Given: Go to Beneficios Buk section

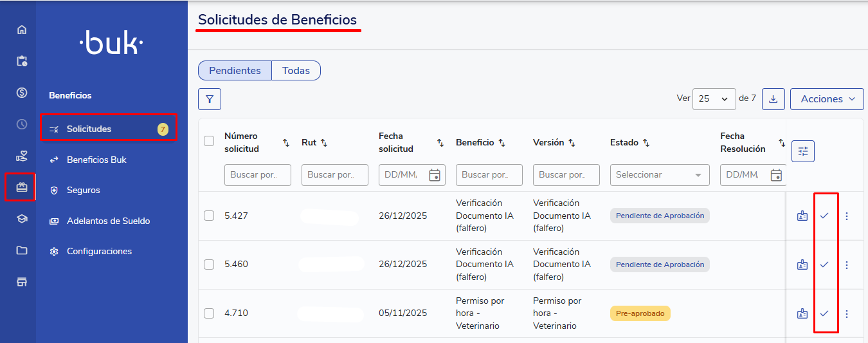Looking at the screenshot, I should coord(96,160).
